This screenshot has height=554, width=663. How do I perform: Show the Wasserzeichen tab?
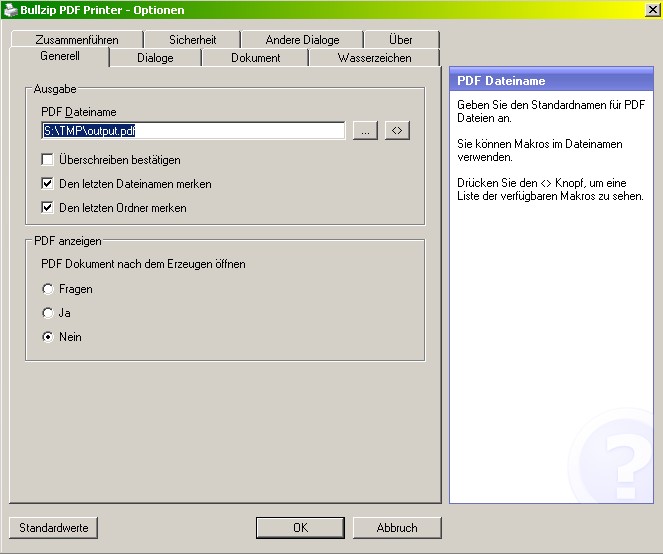point(375,58)
